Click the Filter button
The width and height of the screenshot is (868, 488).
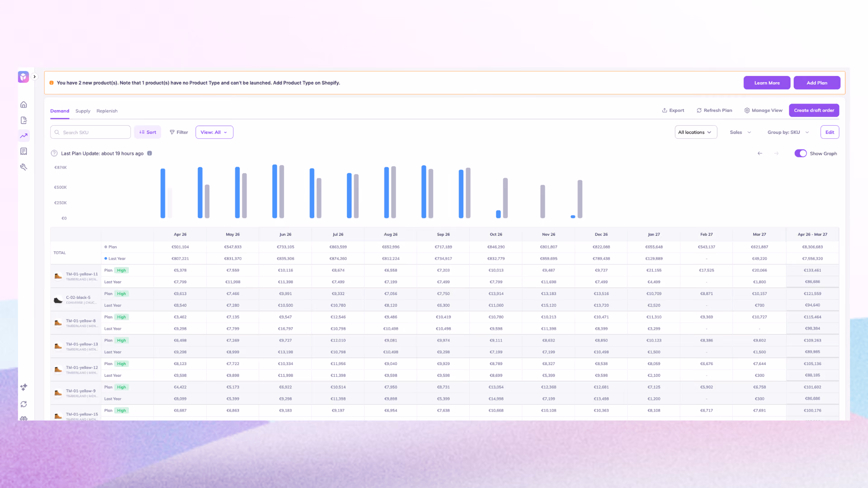coord(179,132)
